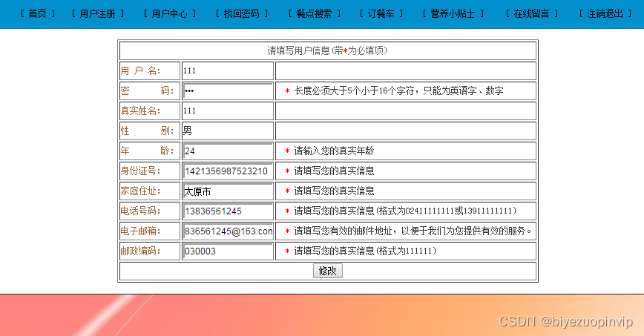Select the phone format hint text
Viewport: 644px width, 336px height.
(405, 211)
